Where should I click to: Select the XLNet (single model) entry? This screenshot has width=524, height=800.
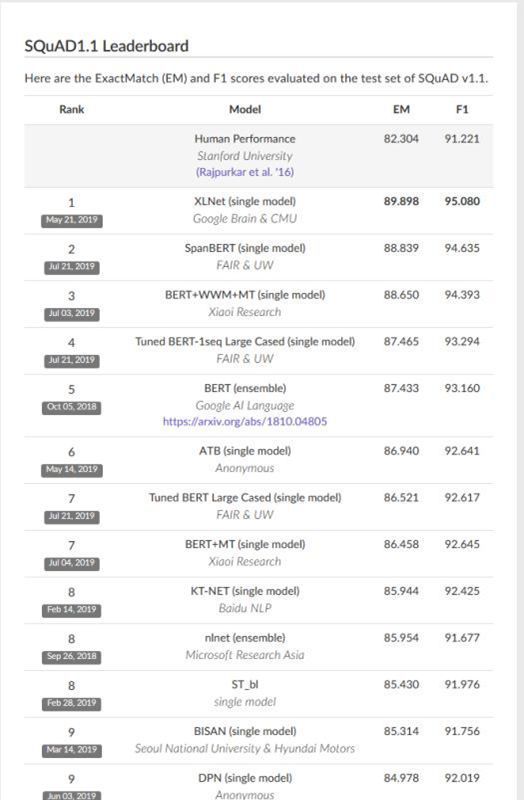point(245,202)
